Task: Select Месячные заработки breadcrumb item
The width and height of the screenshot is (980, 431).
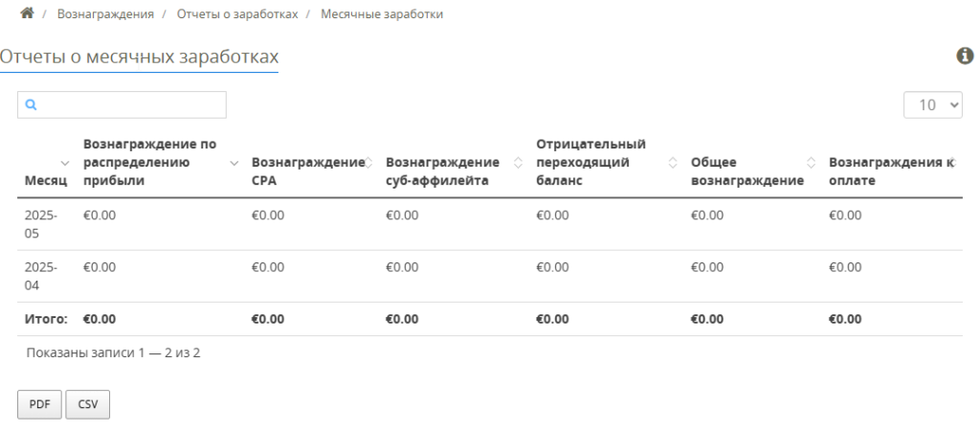Action: pyautogui.click(x=382, y=13)
